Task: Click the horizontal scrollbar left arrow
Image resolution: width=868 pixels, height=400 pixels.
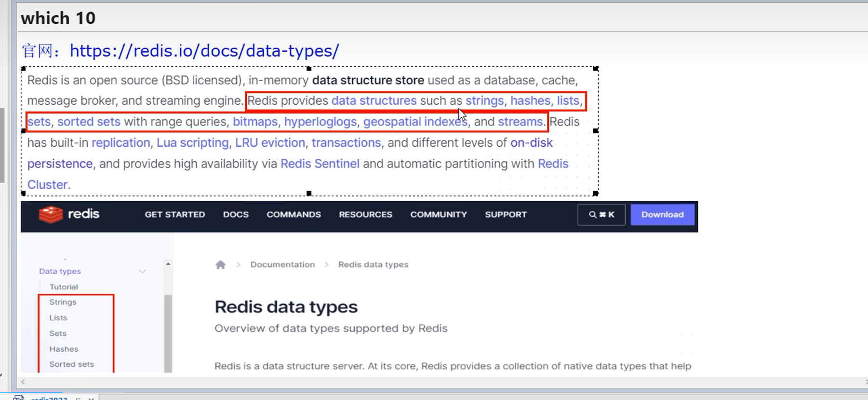Action: (x=23, y=382)
